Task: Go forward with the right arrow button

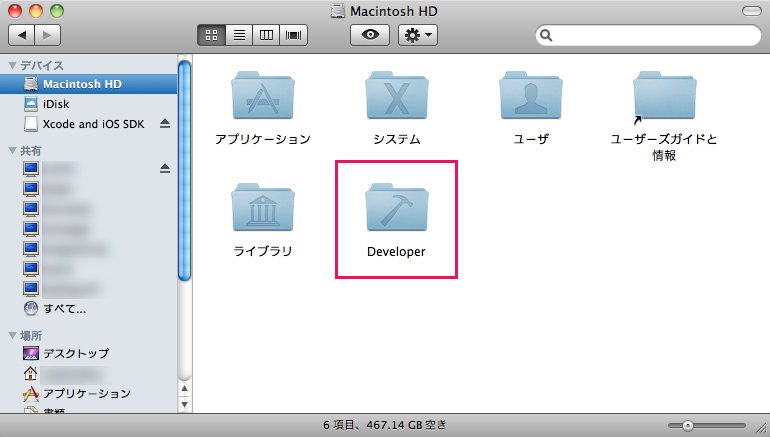Action: click(48, 35)
